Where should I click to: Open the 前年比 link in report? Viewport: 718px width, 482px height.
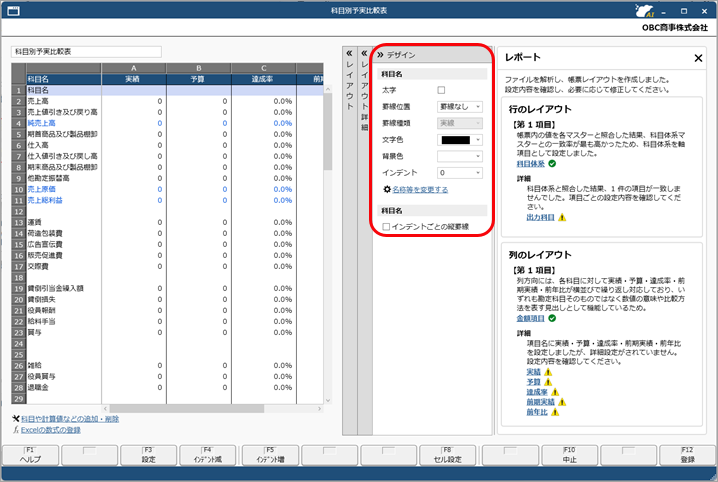click(x=537, y=412)
